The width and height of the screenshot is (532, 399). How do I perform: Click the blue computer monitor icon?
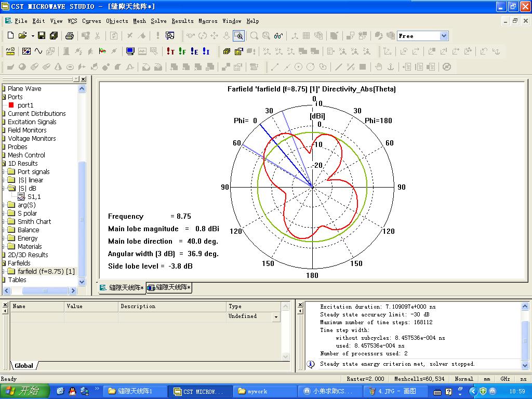[x=130, y=51]
